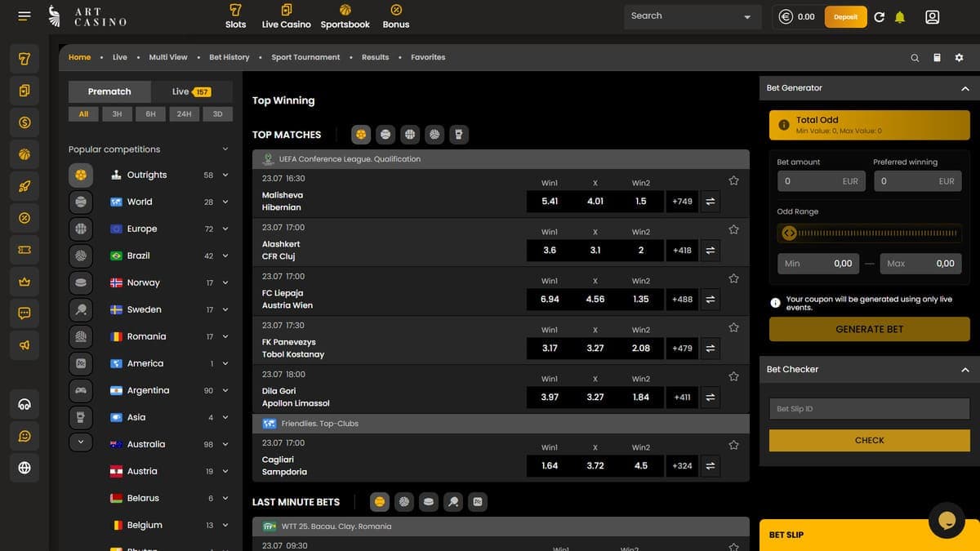Expand the Outrights competition list

225,175
